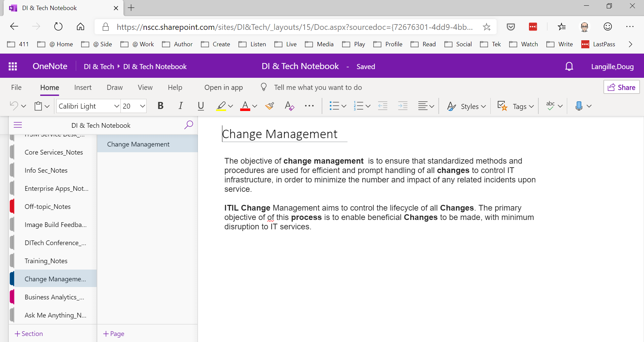The image size is (644, 342).
Task: Click the Increase Indent icon
Action: [x=402, y=106]
